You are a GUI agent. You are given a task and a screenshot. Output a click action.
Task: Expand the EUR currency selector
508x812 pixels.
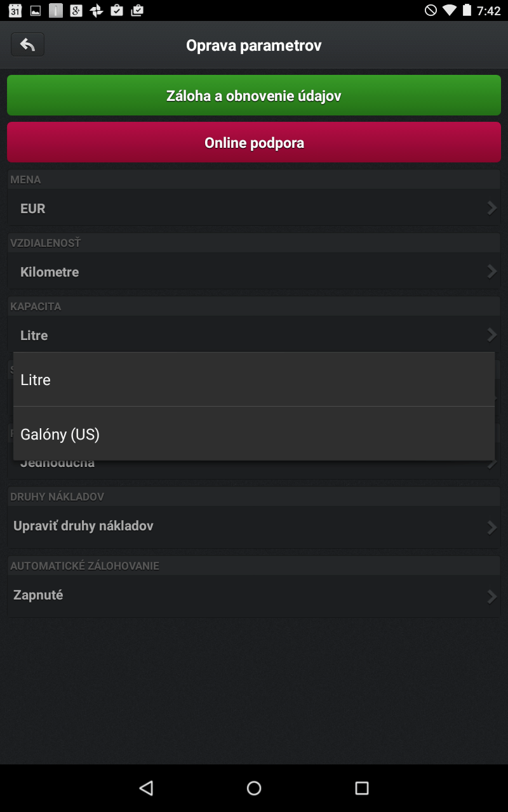point(254,208)
